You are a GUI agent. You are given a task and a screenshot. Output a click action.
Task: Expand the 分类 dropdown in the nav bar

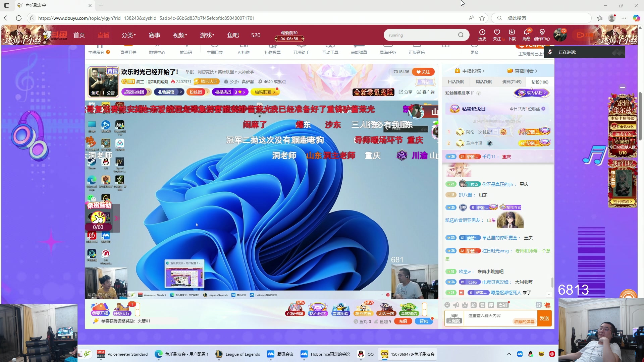128,35
